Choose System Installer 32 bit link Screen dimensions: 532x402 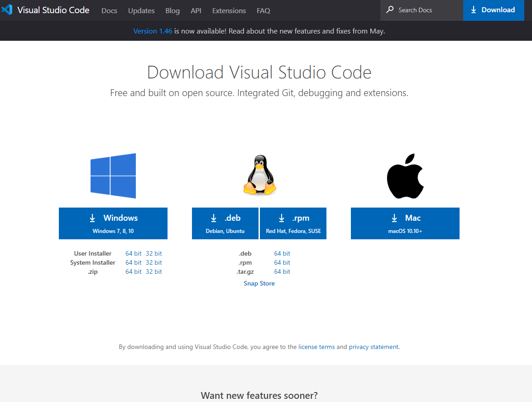(x=153, y=262)
